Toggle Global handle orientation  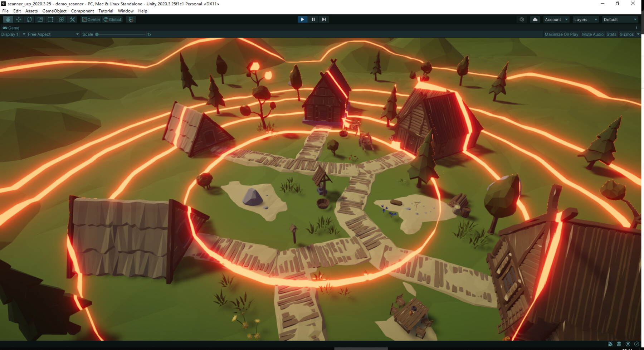click(112, 19)
